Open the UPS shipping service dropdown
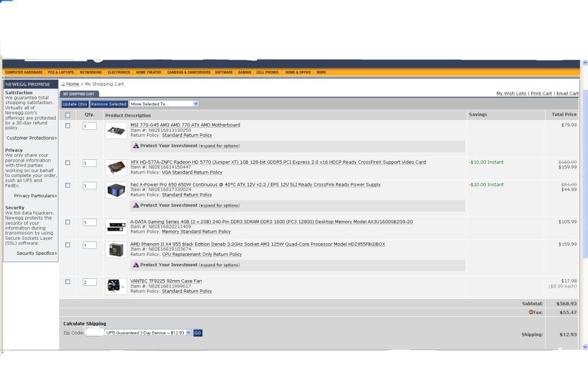This screenshot has height=368, width=588. pyautogui.click(x=148, y=333)
